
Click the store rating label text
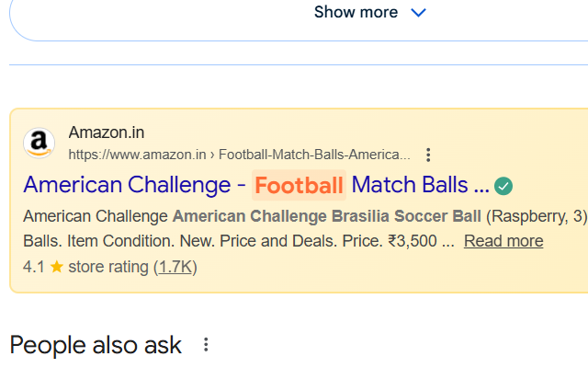108,267
